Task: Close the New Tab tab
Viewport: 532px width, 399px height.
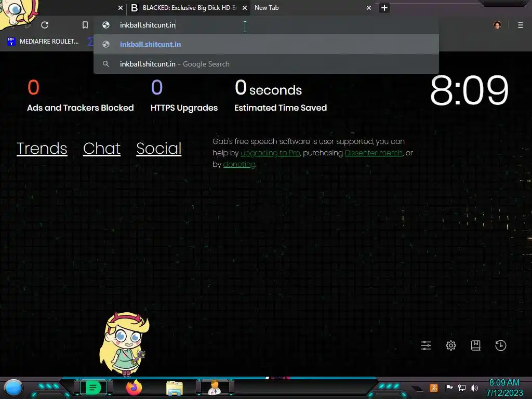Action: [369, 8]
